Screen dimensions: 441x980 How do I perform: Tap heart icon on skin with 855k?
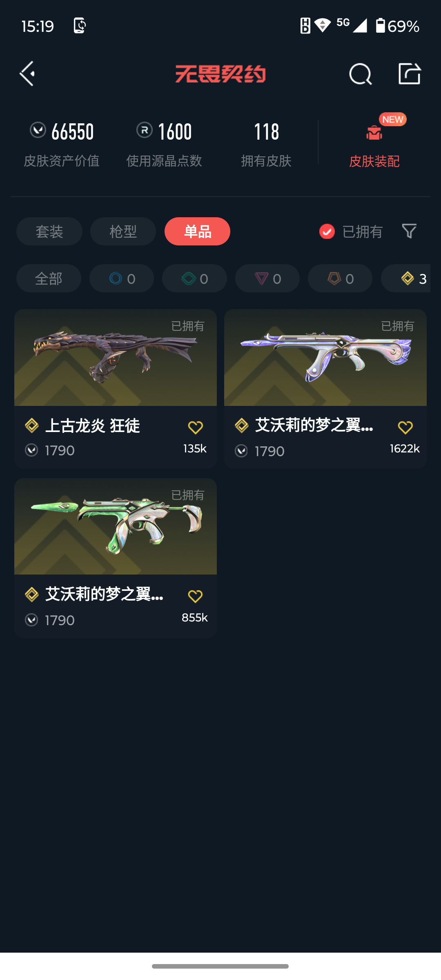pos(195,597)
